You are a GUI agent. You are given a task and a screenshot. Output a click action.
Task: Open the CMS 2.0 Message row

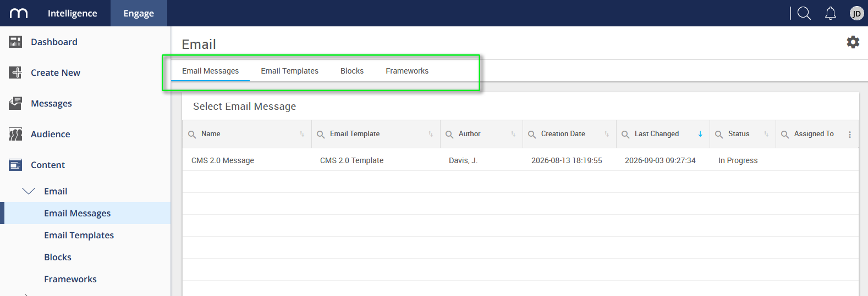point(520,160)
